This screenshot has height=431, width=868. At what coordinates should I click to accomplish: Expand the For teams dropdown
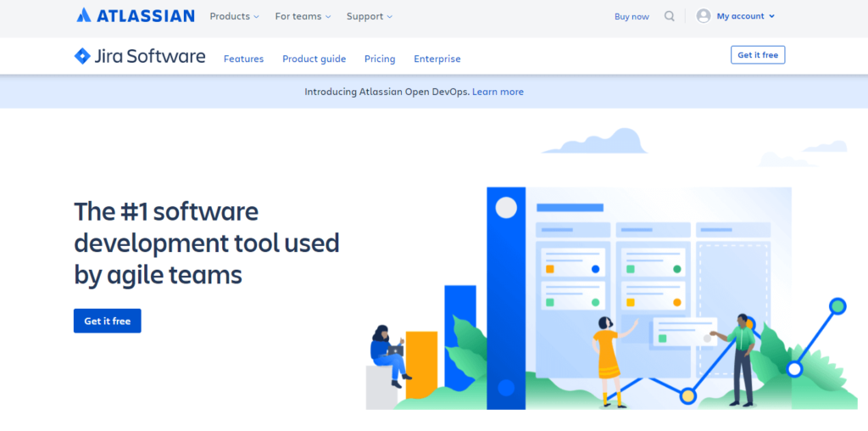point(303,16)
